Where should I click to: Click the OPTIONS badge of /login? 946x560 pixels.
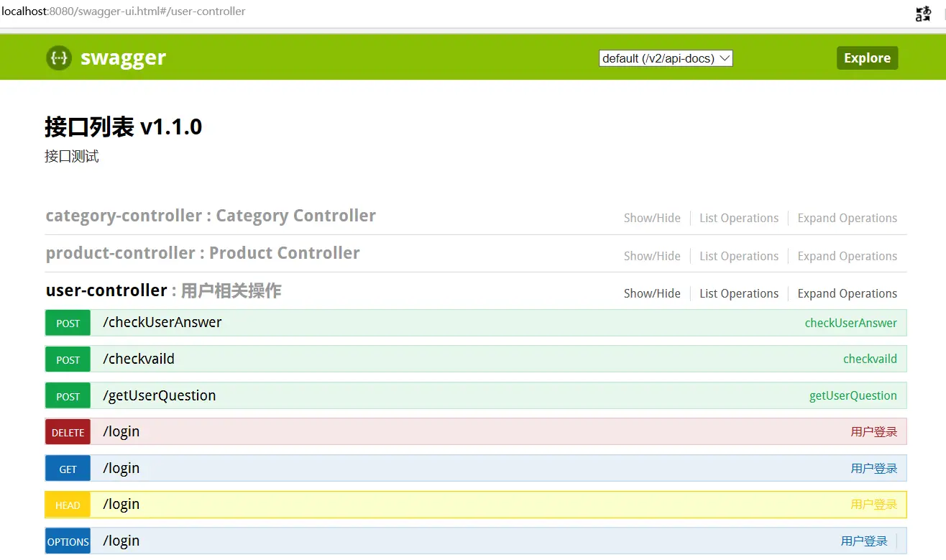(68, 541)
